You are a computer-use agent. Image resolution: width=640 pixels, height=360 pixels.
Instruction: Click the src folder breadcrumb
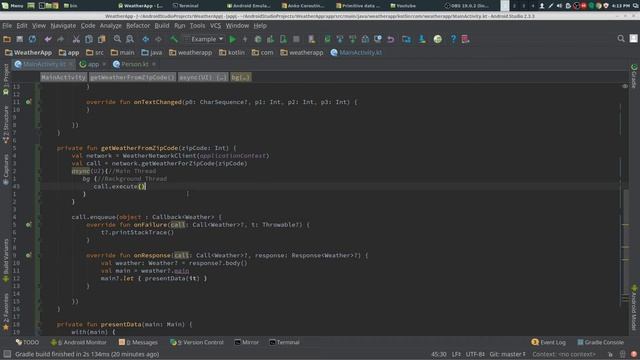[95, 53]
